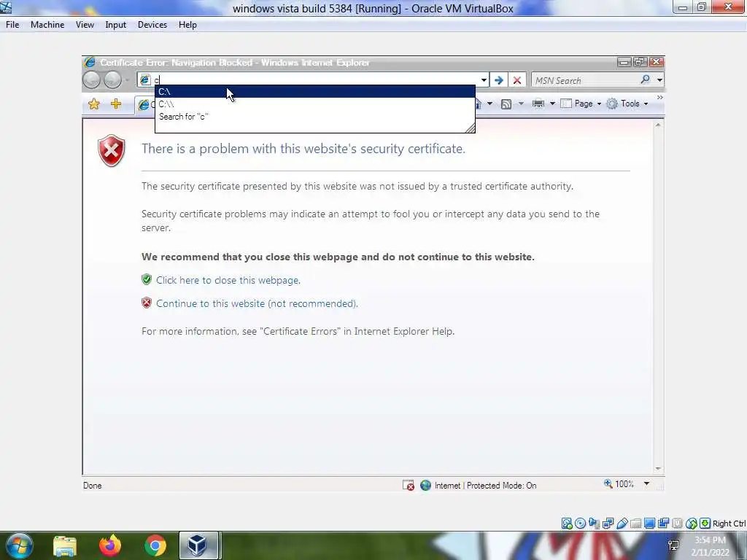
Task: Select the highlighted "C:\" autocomplete suggestion
Action: pos(315,91)
